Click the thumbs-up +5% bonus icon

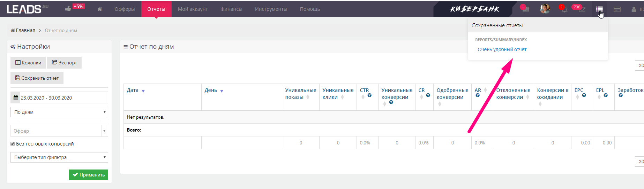(x=74, y=8)
